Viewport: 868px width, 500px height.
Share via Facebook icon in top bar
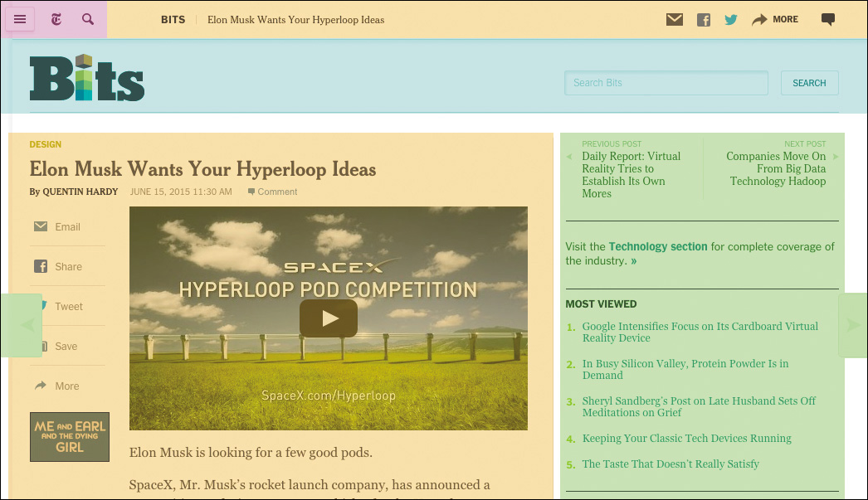[704, 20]
